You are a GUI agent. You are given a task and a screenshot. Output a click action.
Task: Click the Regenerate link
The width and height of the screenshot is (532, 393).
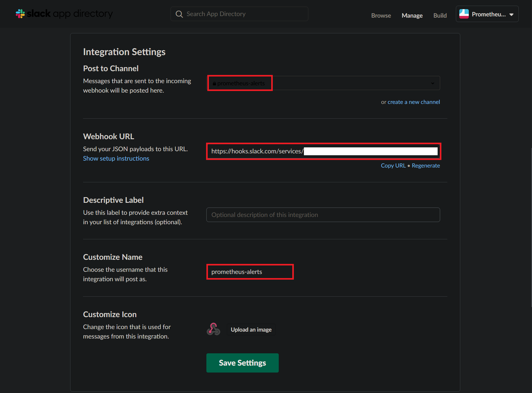pyautogui.click(x=426, y=166)
